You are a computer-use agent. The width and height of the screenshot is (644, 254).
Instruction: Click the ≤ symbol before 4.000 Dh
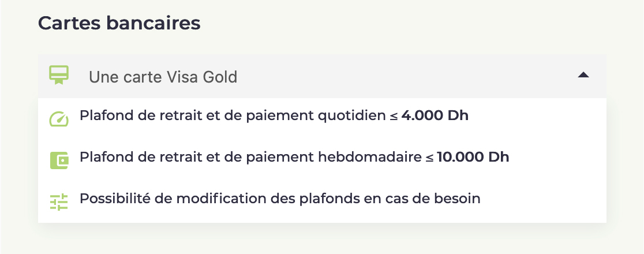point(394,116)
